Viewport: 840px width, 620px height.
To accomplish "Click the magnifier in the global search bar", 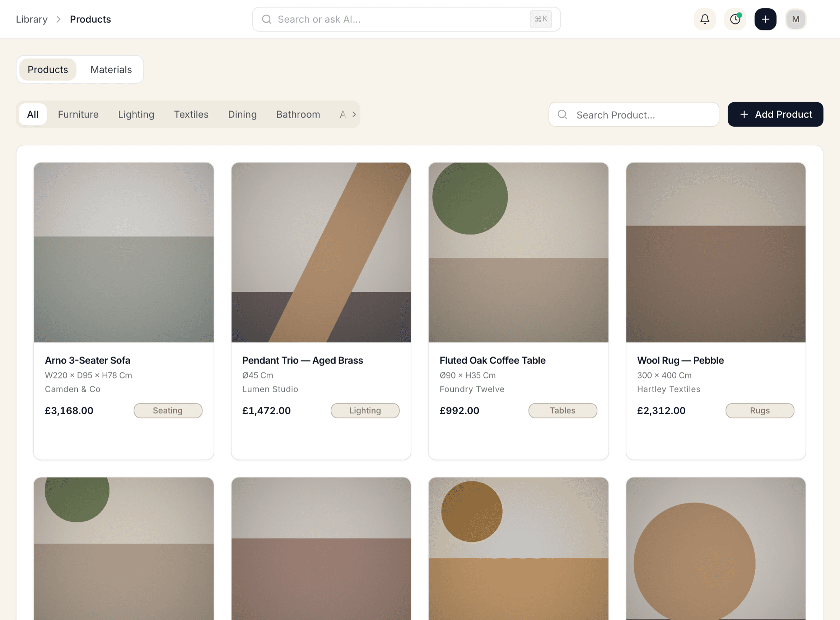I will [x=266, y=19].
